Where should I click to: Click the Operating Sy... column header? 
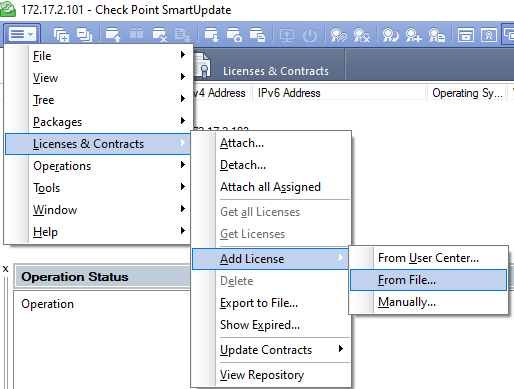467,93
